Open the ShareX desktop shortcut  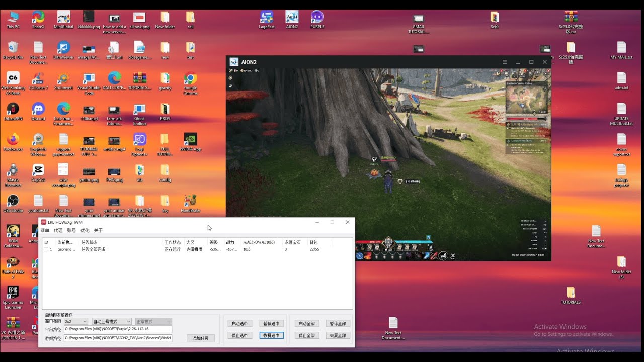click(x=38, y=20)
